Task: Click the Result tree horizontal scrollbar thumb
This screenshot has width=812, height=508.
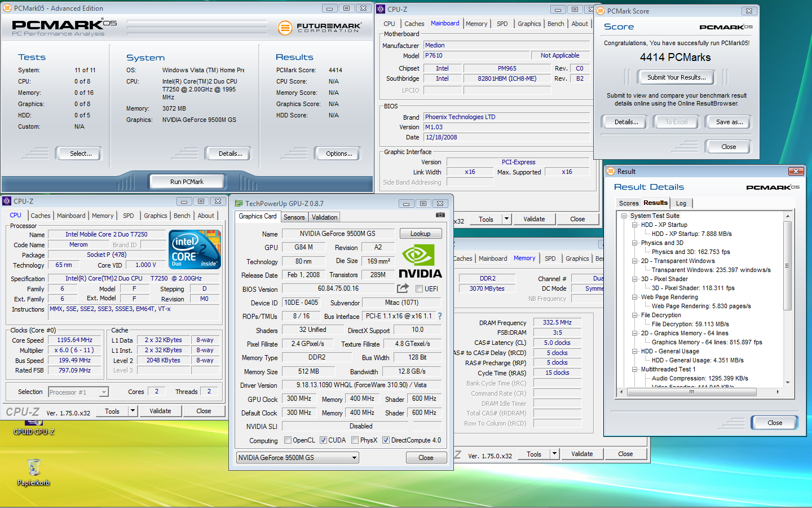Action: click(x=691, y=392)
